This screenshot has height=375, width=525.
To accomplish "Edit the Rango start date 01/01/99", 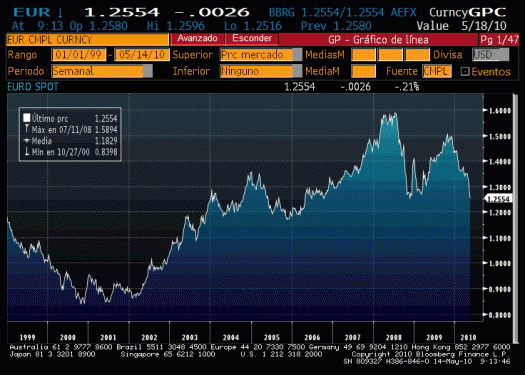I will point(79,55).
